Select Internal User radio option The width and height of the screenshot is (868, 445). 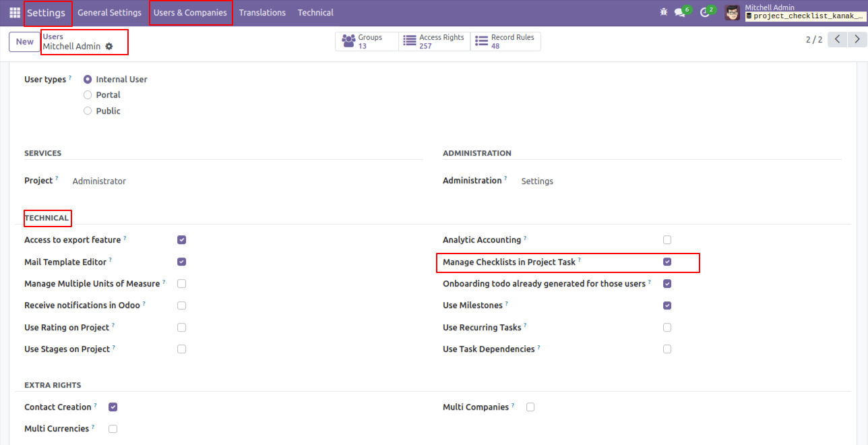(88, 80)
